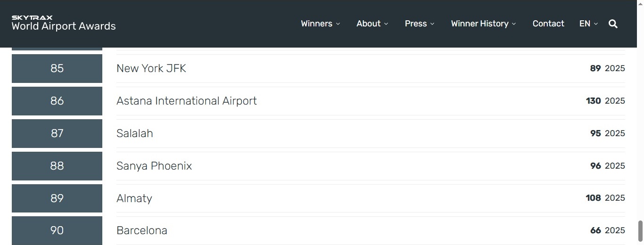Click the rank 86 tile

57,101
